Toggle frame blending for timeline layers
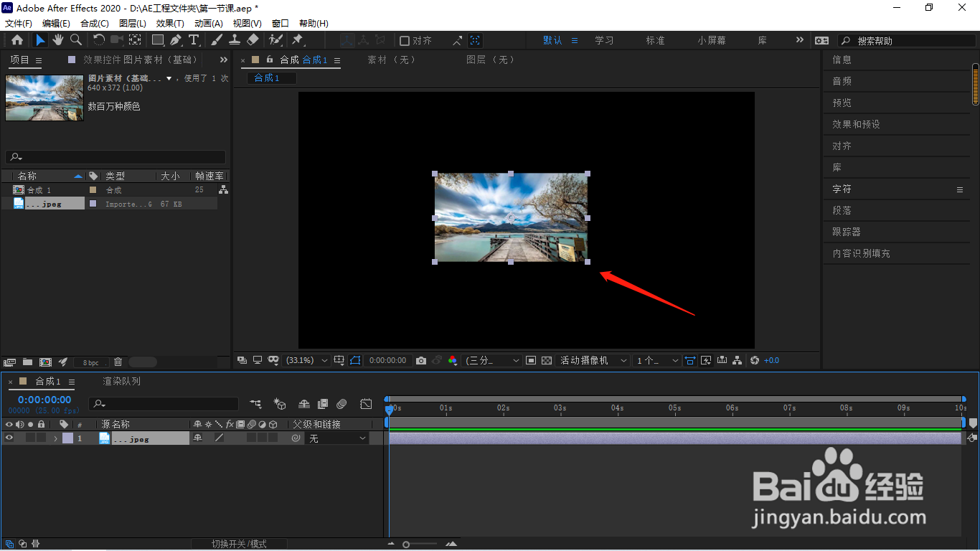 323,404
